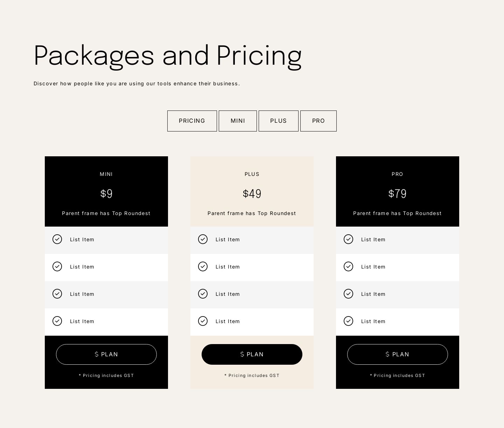Click the first checkmark icon in MINI card
Screen dimensions: 504x428
(x=57, y=239)
